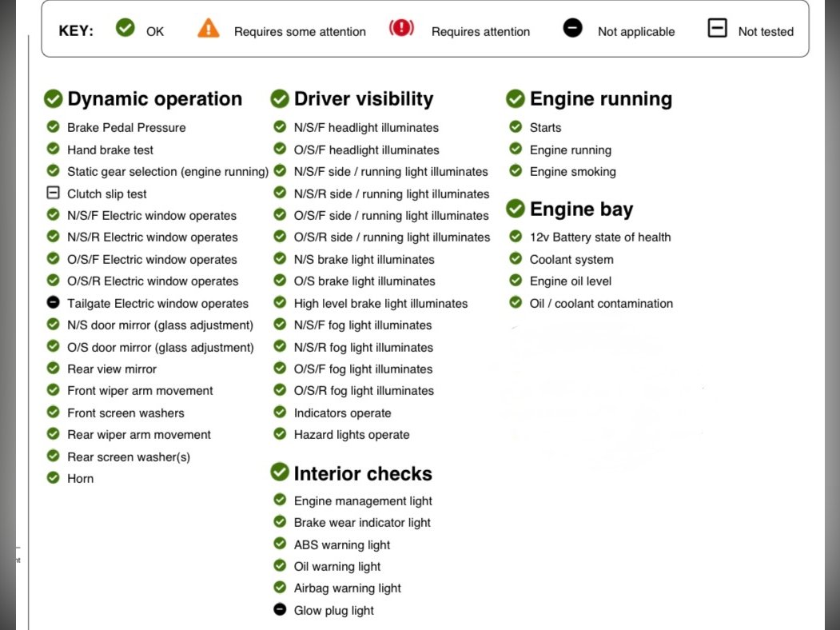Click the check next to Hazard lights operate
The height and width of the screenshot is (630, 840).
point(280,434)
